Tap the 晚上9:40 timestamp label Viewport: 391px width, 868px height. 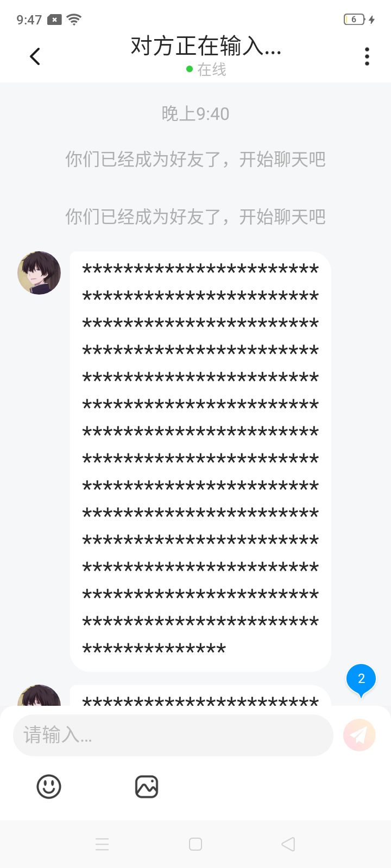coord(195,114)
